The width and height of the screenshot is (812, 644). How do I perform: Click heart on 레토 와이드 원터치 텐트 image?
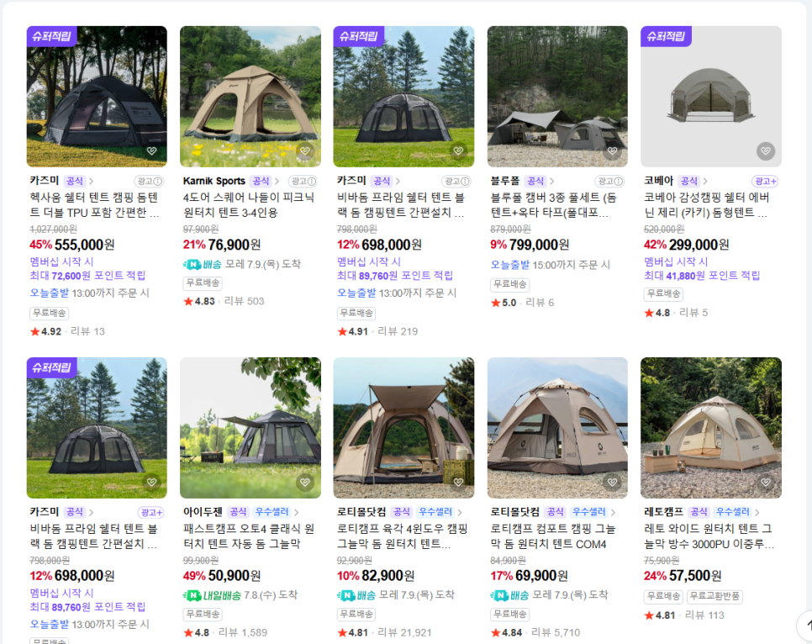click(766, 482)
